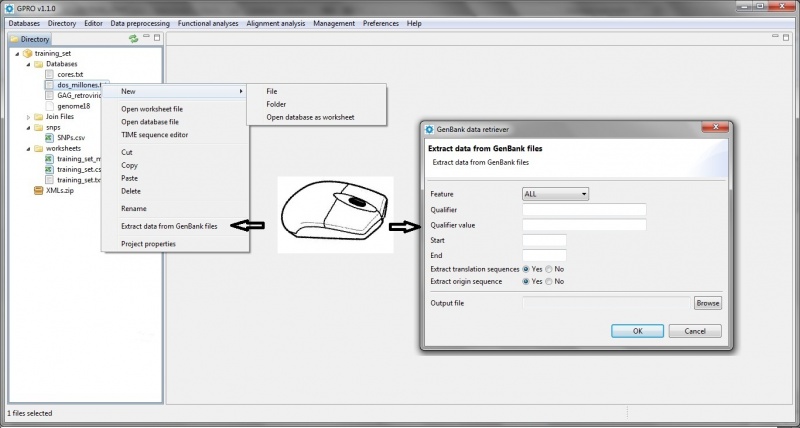Choose Extract data from GenBank files
Viewport: 800px width, 428px height.
click(169, 227)
